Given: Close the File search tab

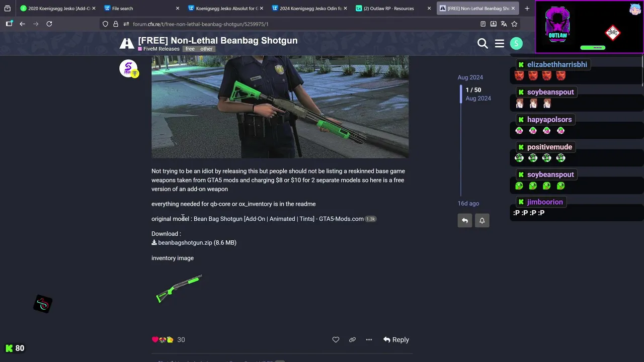Looking at the screenshot, I should tap(178, 8).
